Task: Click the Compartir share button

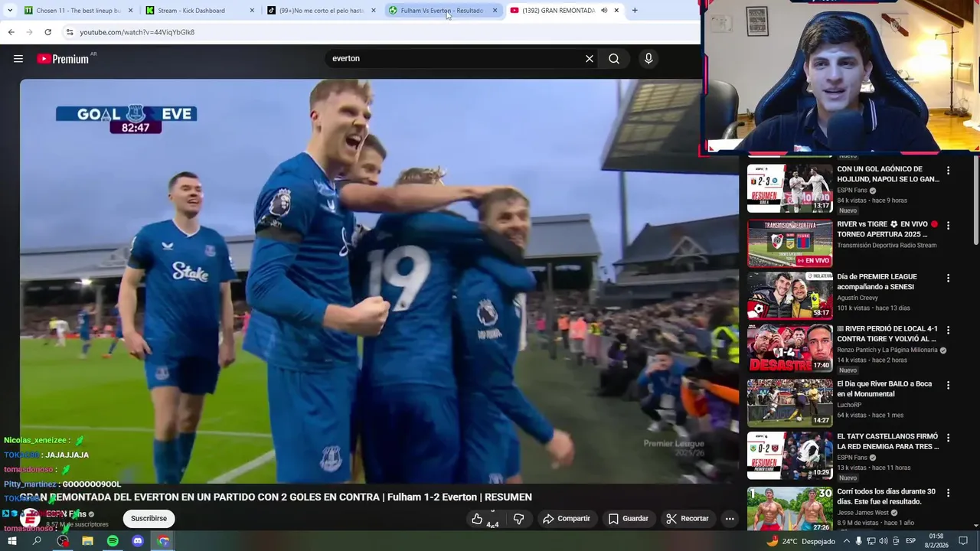Action: click(567, 519)
